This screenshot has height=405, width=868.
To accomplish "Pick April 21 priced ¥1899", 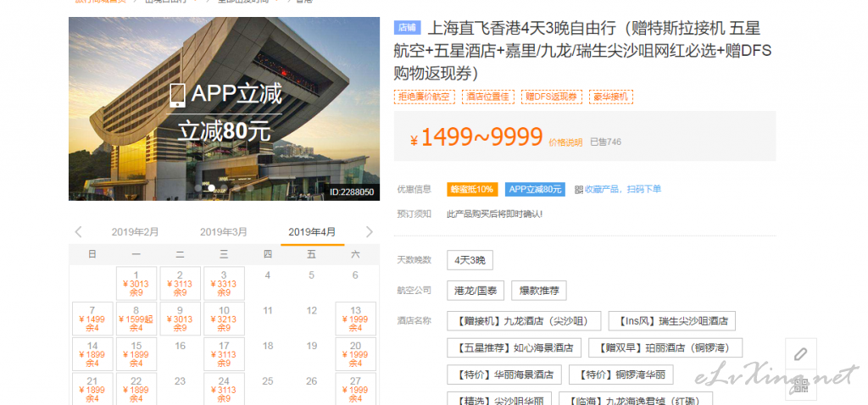I will click(x=92, y=389).
